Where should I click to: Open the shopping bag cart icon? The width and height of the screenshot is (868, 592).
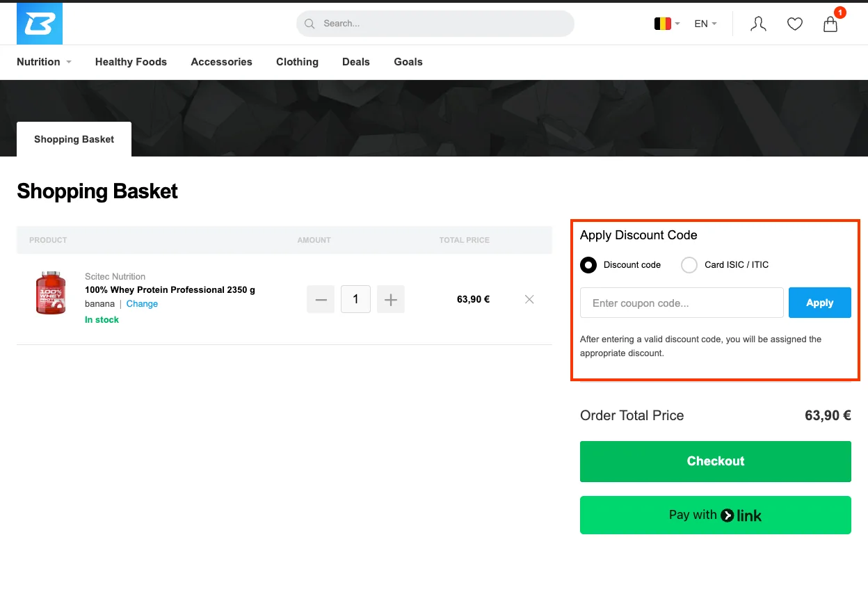pos(830,24)
